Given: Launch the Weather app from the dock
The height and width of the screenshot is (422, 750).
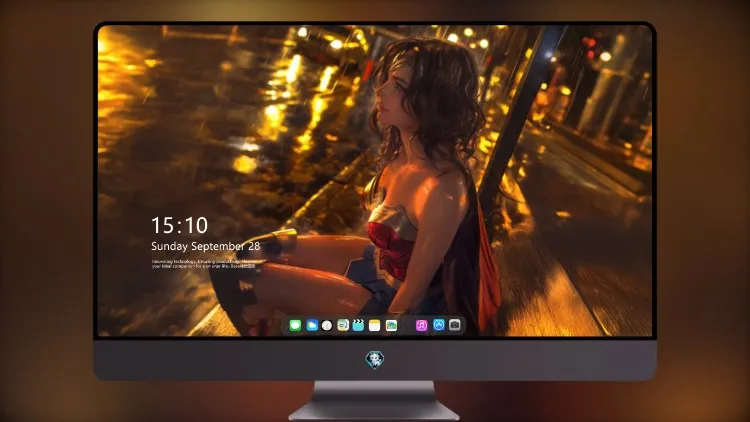Looking at the screenshot, I should coord(311,326).
